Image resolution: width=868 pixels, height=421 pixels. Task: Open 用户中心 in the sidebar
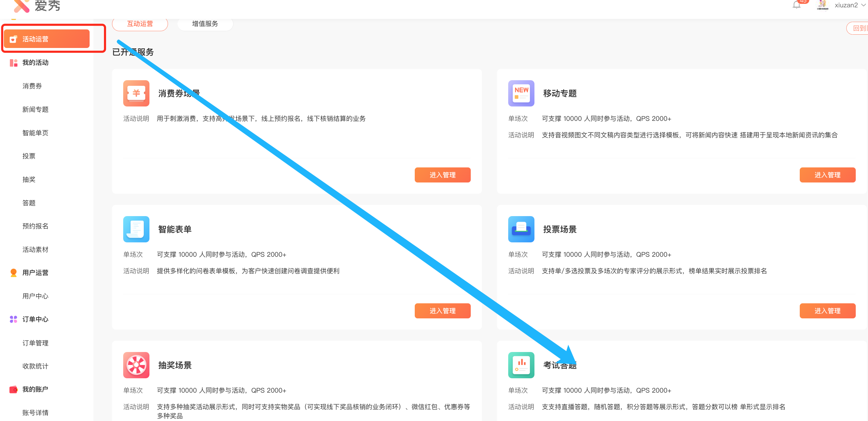[x=35, y=296]
